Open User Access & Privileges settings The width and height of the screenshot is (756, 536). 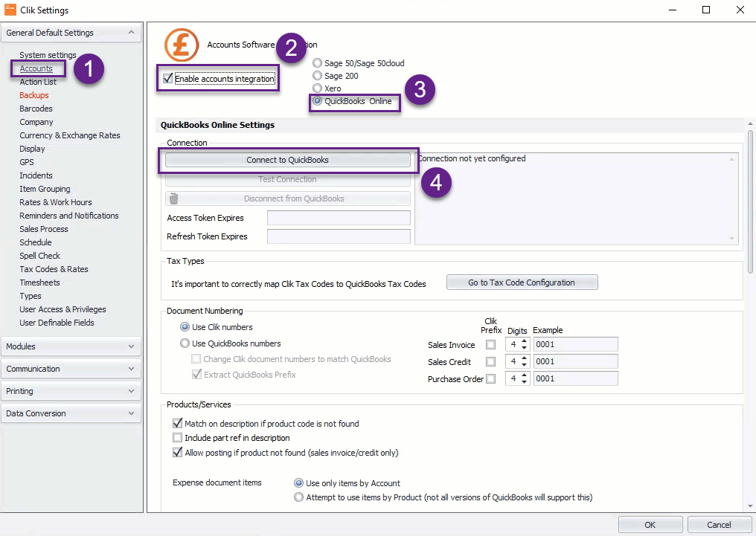pyautogui.click(x=63, y=309)
